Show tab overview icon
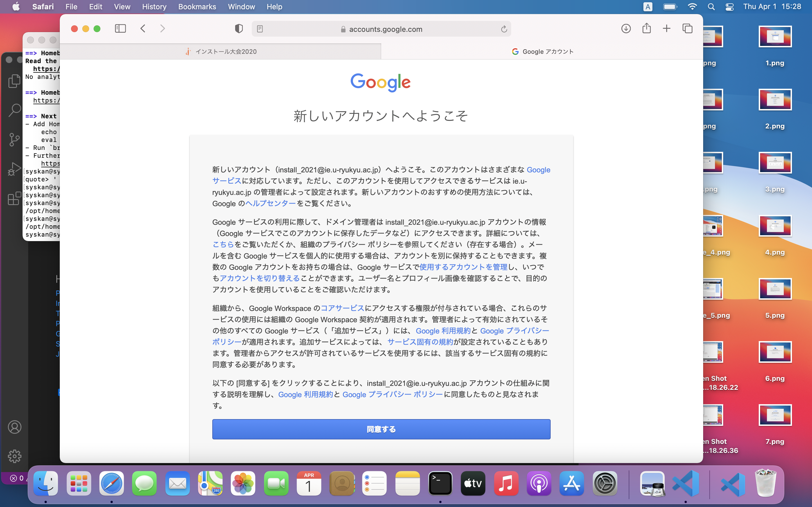Image resolution: width=812 pixels, height=507 pixels. [687, 29]
